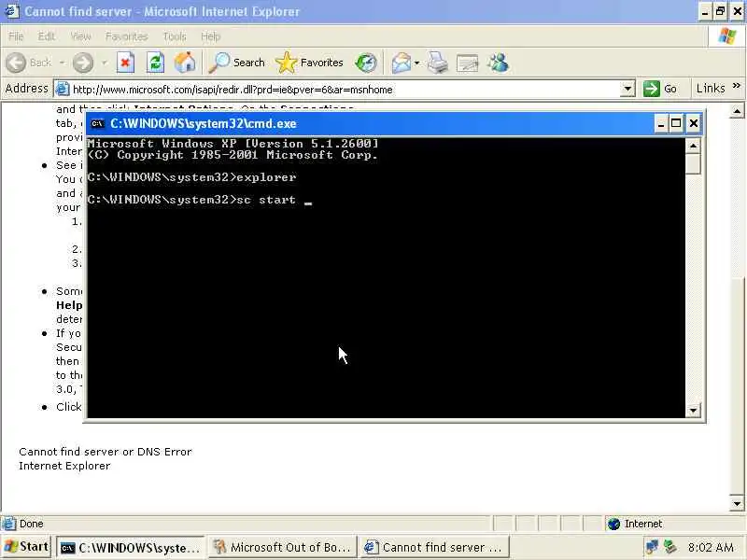Click the 'sc start' command line text
The height and width of the screenshot is (560, 747).
266,200
